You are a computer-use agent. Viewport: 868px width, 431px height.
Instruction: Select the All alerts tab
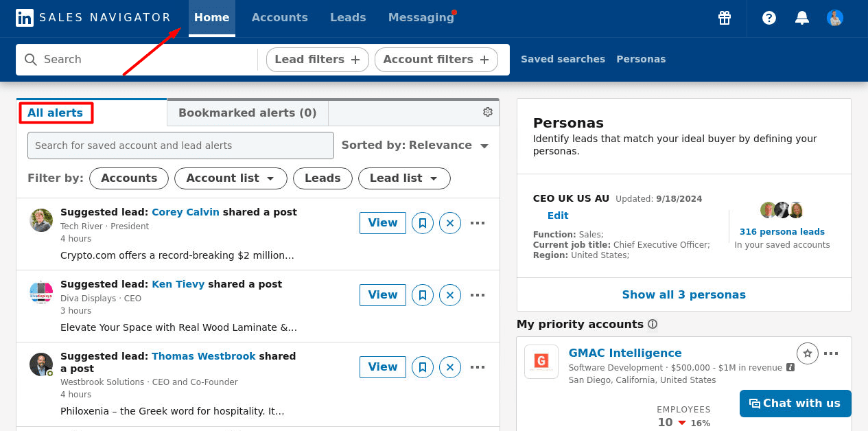[55, 113]
